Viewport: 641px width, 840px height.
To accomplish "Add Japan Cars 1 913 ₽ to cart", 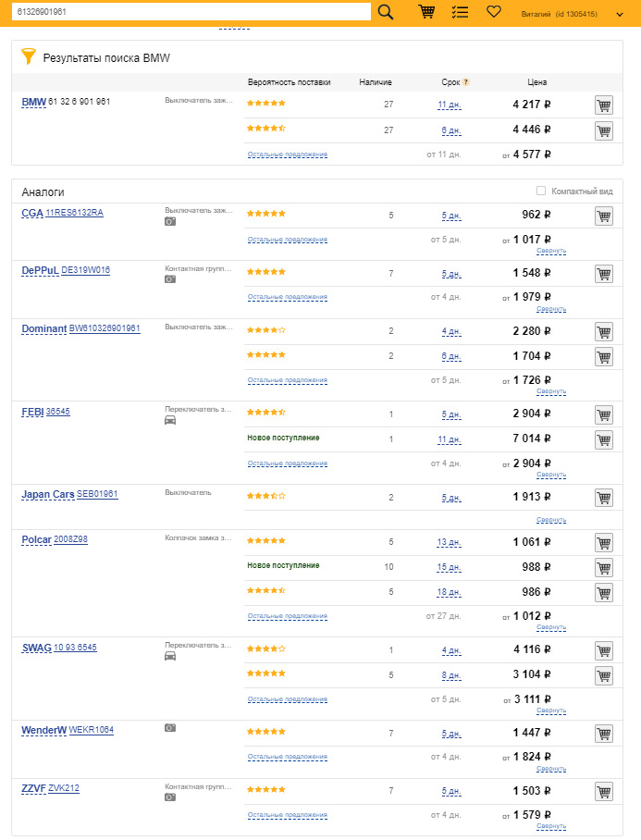I will tap(603, 498).
